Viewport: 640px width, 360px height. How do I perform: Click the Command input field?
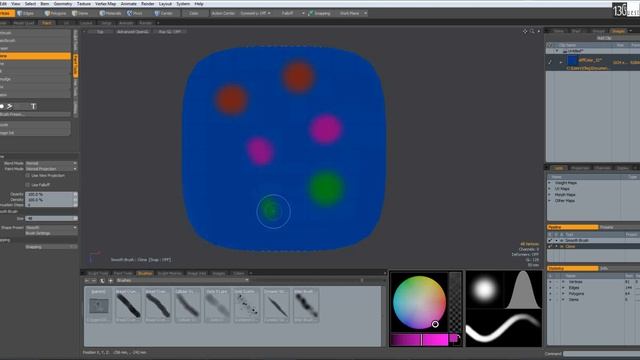601,354
